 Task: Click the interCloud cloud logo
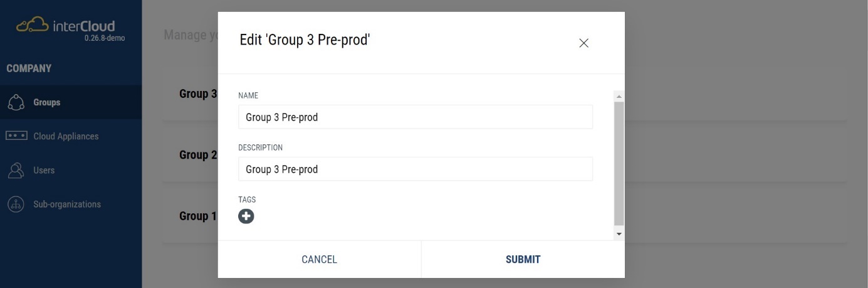tap(33, 25)
